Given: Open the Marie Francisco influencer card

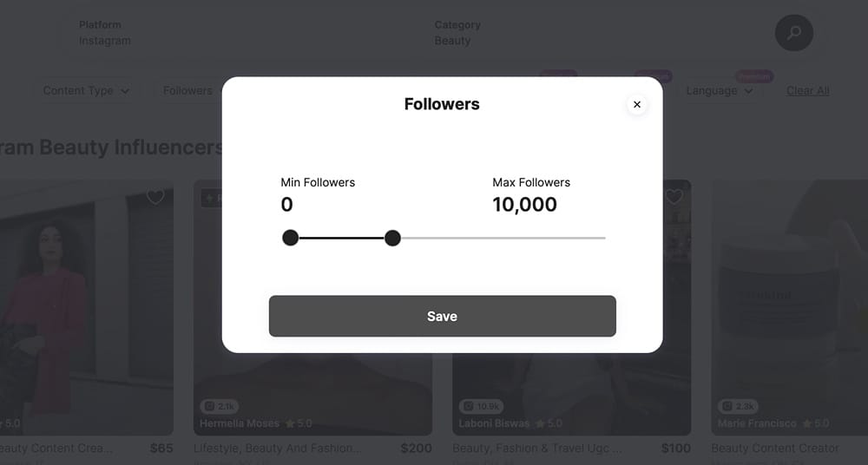Looking at the screenshot, I should pyautogui.click(x=789, y=307).
